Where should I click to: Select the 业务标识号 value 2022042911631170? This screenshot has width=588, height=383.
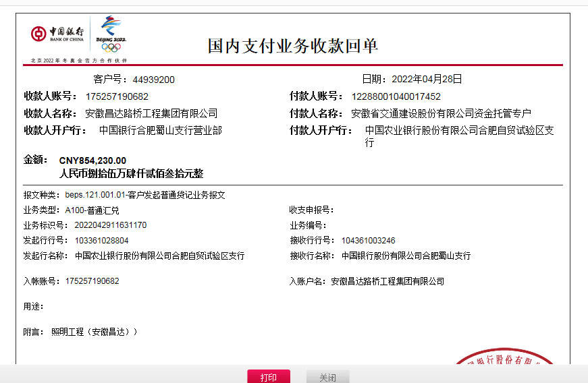(x=110, y=225)
